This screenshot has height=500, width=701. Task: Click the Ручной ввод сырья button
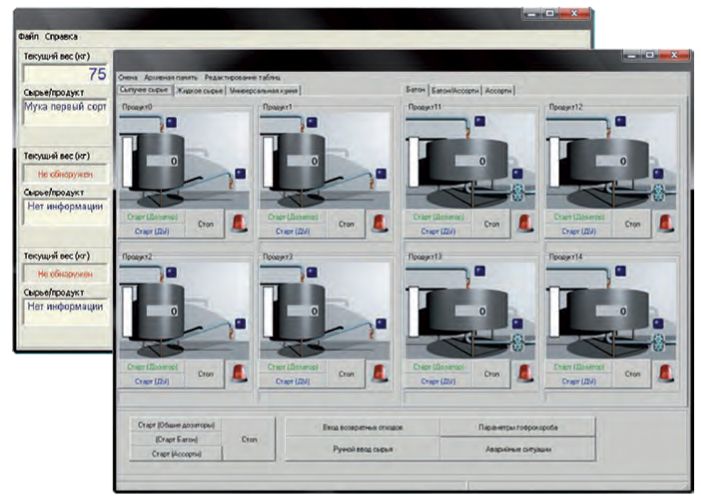coord(362,449)
